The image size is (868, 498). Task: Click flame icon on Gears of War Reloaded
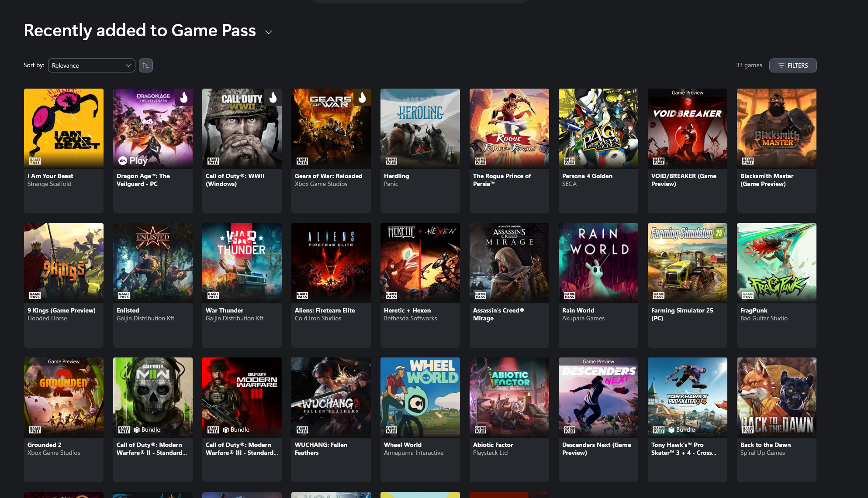(x=362, y=97)
